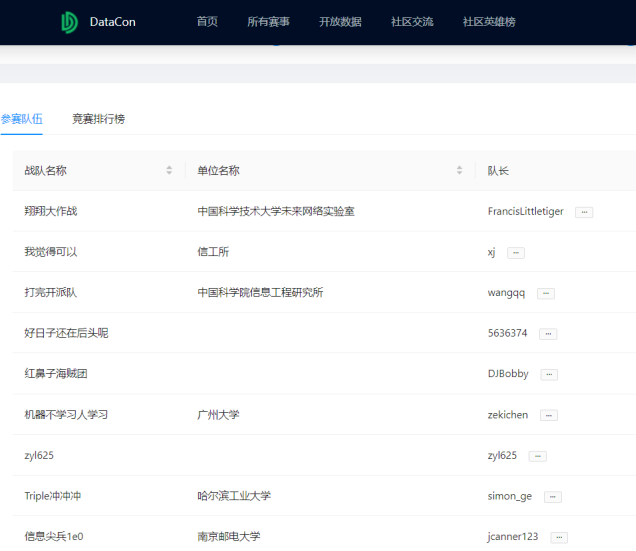Click the DataCon brand name text
This screenshot has height=551, width=636.
tap(113, 22)
